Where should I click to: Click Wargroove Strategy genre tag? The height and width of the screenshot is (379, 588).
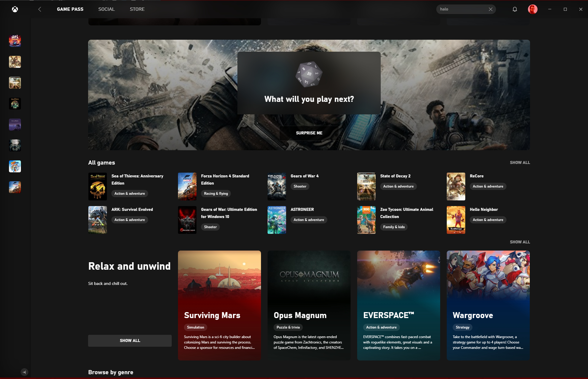pyautogui.click(x=462, y=327)
